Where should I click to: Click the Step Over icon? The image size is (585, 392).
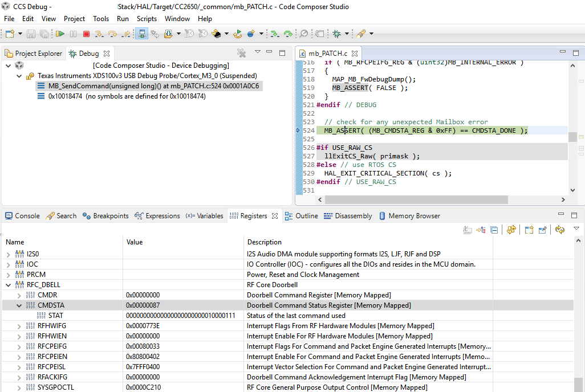coord(112,34)
